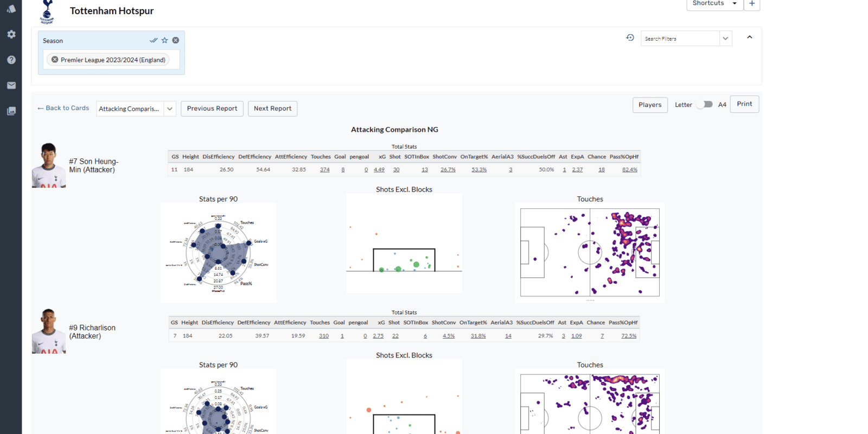868x434 pixels.
Task: Click the cards logo icon atop sidebar
Action: 11,9
